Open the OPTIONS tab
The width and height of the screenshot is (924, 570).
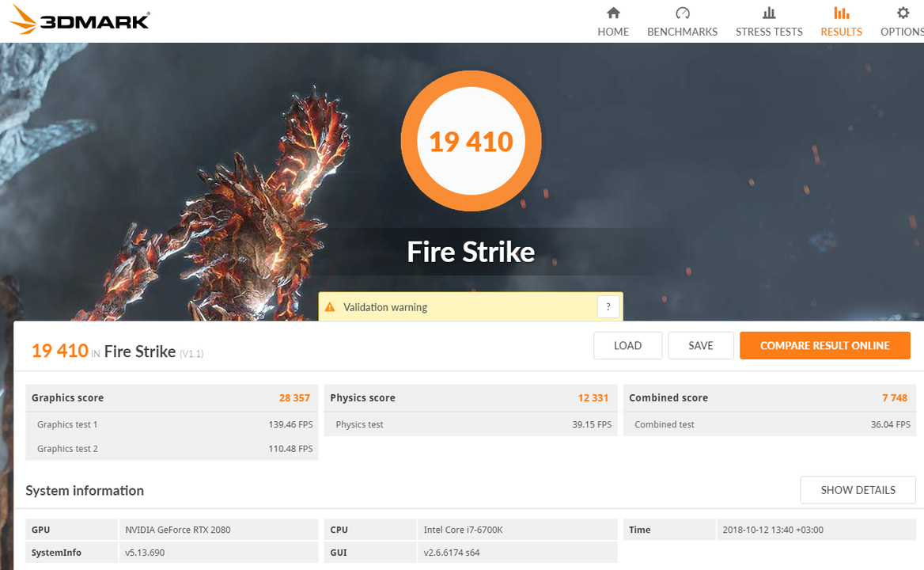902,22
